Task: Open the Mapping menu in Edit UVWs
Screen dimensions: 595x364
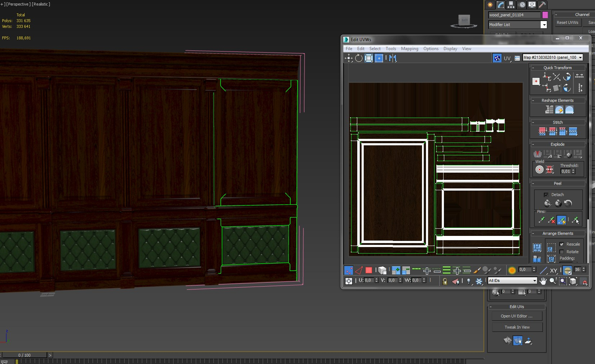Action: [409, 49]
